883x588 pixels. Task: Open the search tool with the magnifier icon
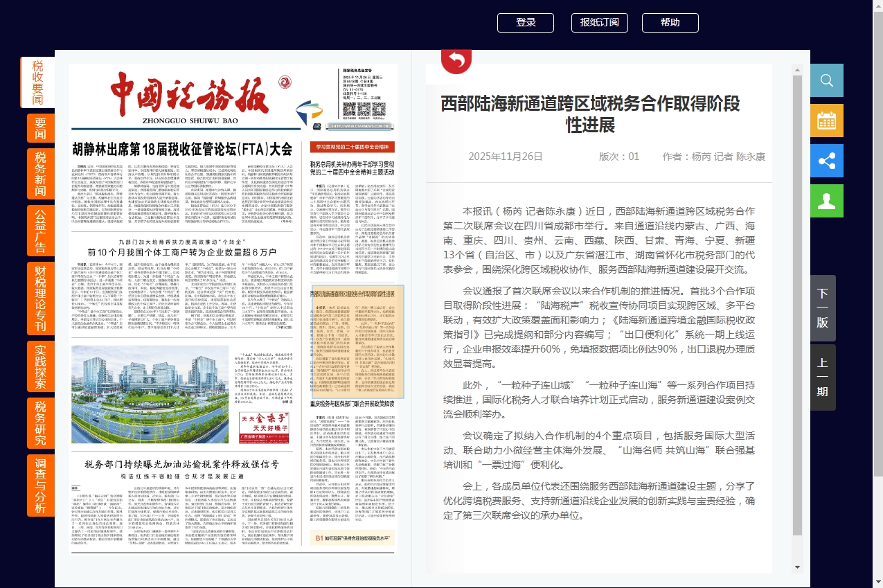(826, 80)
